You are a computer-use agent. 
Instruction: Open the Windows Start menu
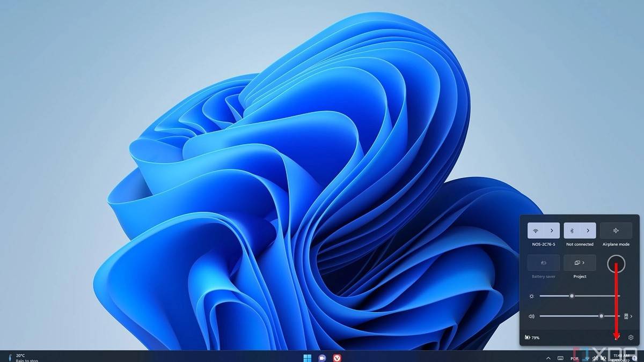point(308,357)
